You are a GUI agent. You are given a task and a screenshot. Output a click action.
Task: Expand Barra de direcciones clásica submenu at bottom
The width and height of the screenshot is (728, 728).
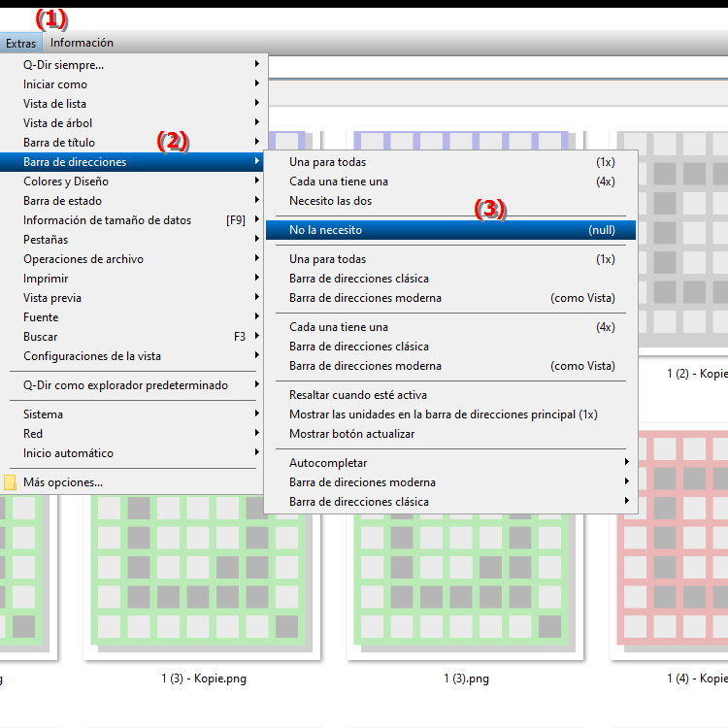(x=450, y=503)
